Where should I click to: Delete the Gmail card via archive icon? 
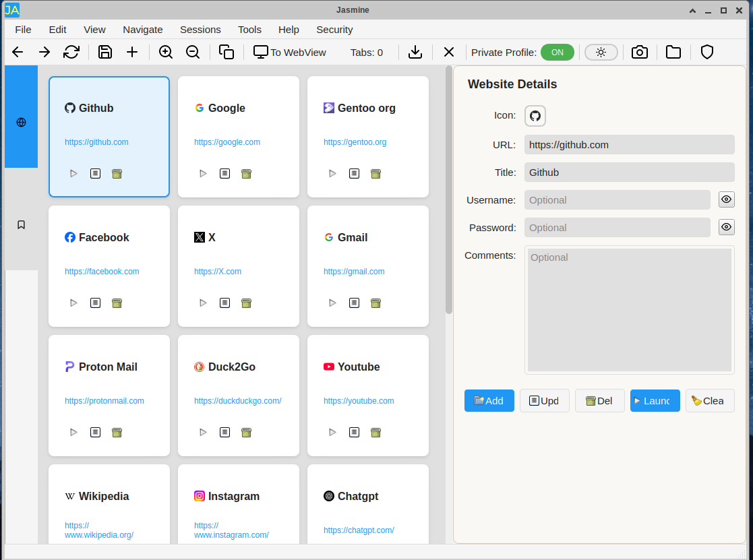[375, 303]
